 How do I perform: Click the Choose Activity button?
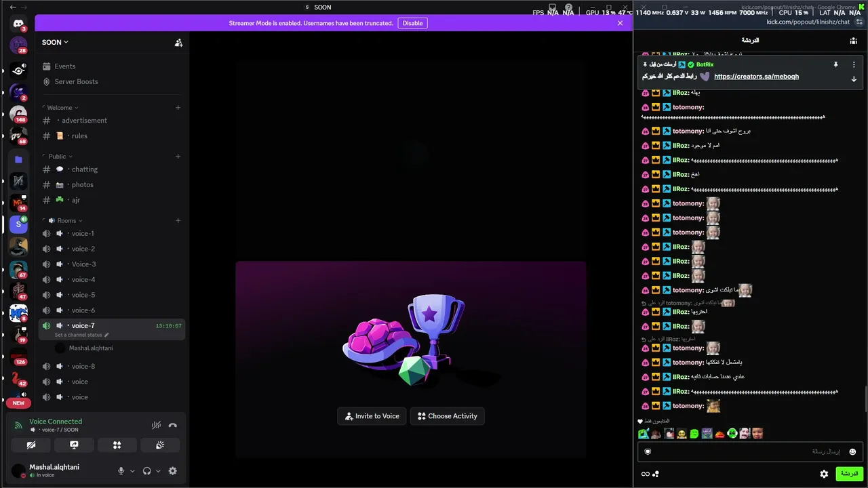pos(448,416)
